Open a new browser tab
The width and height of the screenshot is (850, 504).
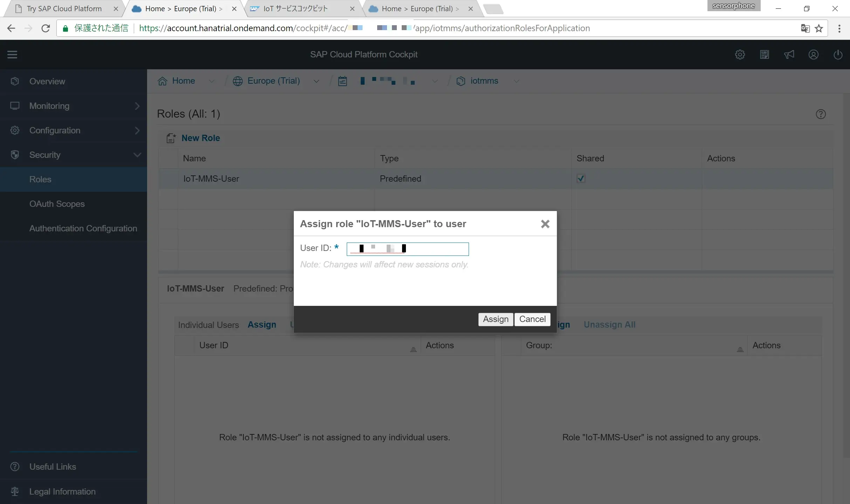click(x=493, y=9)
